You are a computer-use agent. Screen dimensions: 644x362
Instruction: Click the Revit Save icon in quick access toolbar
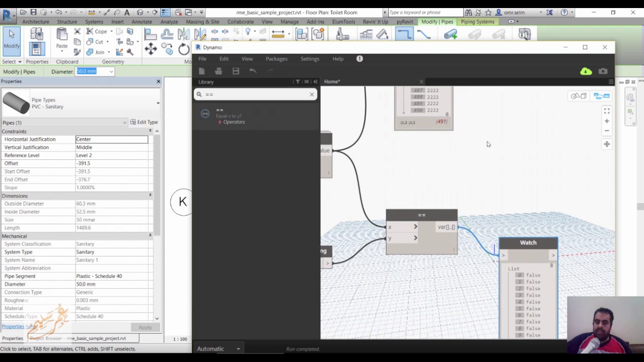[x=33, y=12]
